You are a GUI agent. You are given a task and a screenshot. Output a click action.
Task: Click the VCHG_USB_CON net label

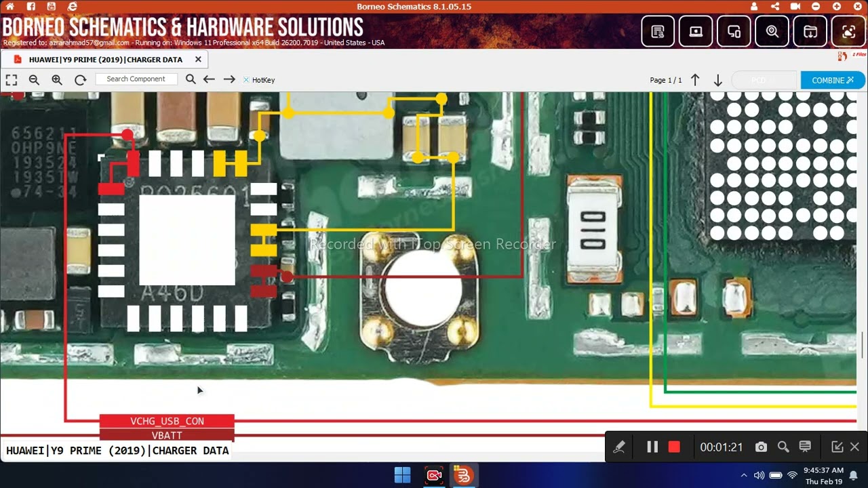click(167, 421)
